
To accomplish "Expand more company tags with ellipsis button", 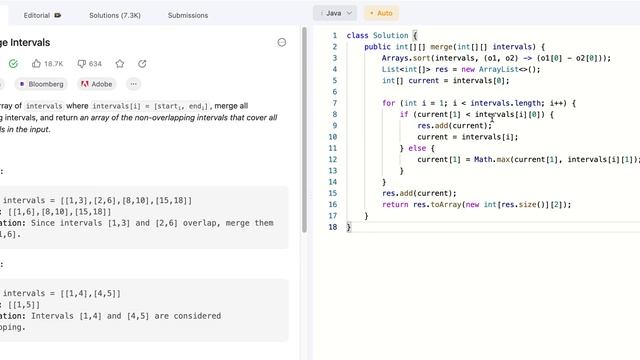I will [x=133, y=84].
